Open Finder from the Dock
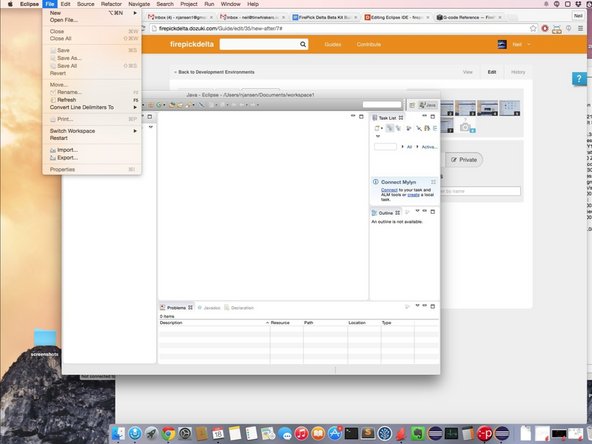The width and height of the screenshot is (592, 444). [x=118, y=434]
